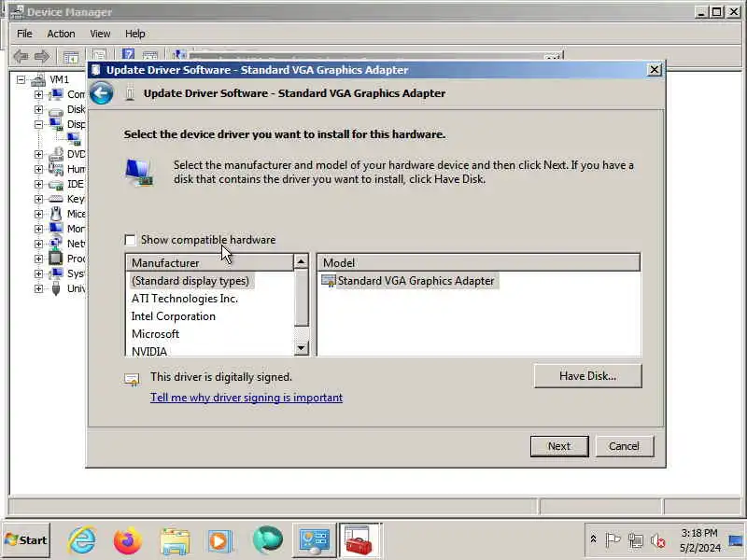This screenshot has height=560, width=747.
Task: Open the Help toolbar icon in Device Manager
Action: pos(128,55)
